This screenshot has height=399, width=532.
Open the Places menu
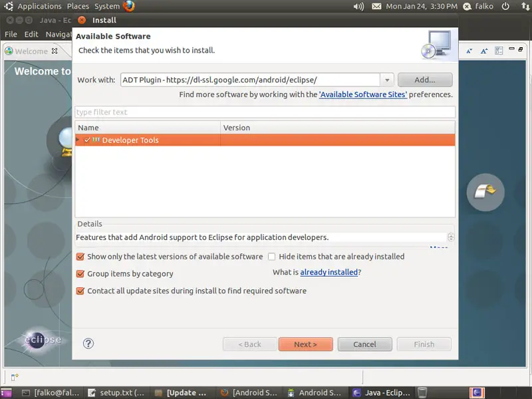pyautogui.click(x=78, y=6)
